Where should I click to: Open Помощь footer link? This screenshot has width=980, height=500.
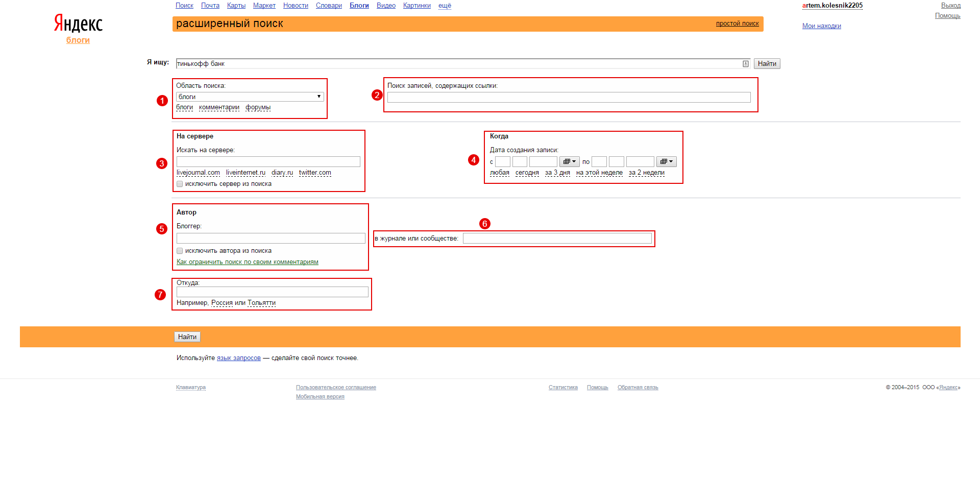pyautogui.click(x=598, y=388)
